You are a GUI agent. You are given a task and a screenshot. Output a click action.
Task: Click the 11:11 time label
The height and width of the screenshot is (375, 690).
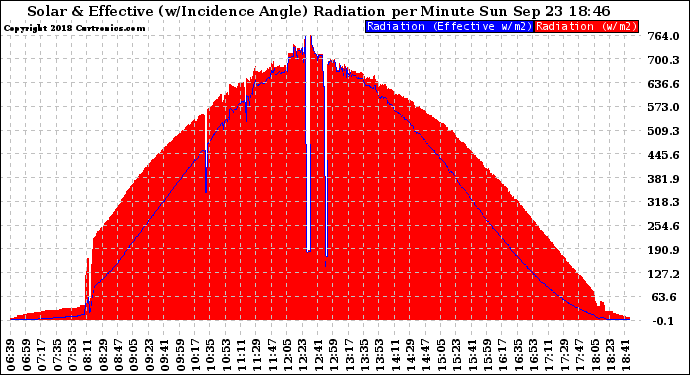(241, 355)
